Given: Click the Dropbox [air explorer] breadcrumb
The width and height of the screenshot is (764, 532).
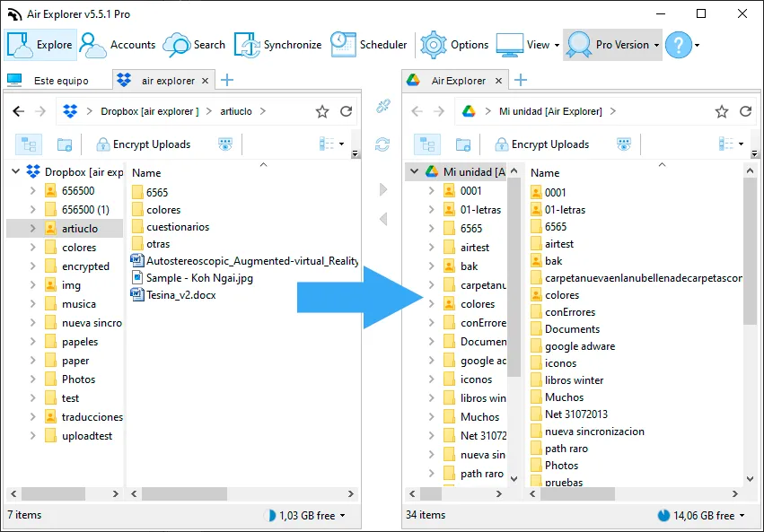Looking at the screenshot, I should tap(150, 111).
